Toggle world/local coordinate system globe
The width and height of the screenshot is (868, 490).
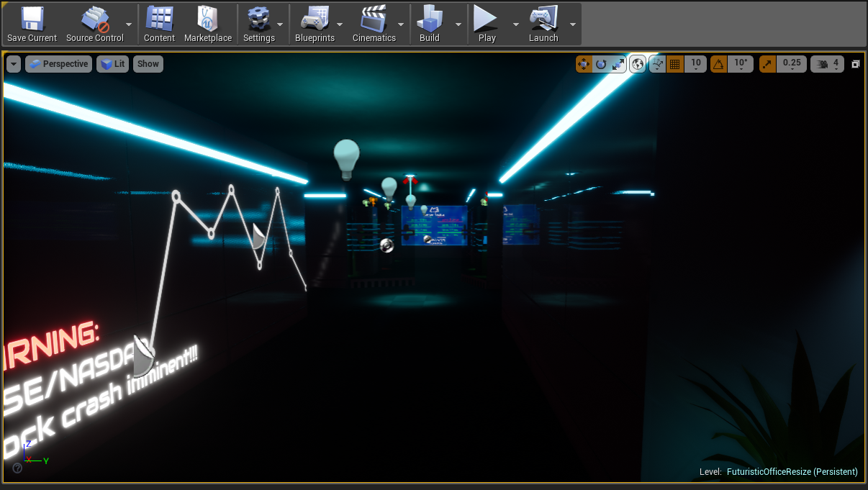pos(638,64)
